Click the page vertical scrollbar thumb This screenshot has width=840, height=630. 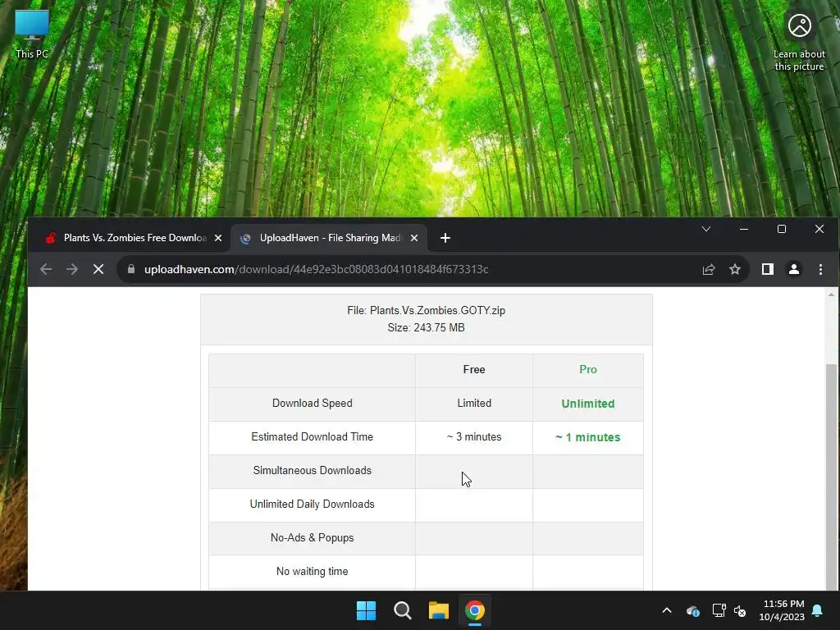point(831,477)
